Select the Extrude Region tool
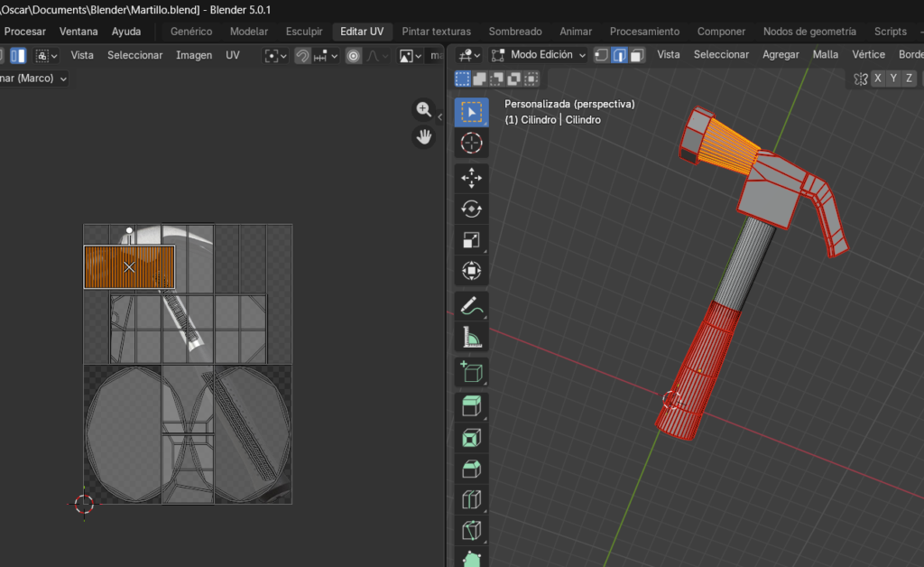This screenshot has width=924, height=567. [x=471, y=406]
